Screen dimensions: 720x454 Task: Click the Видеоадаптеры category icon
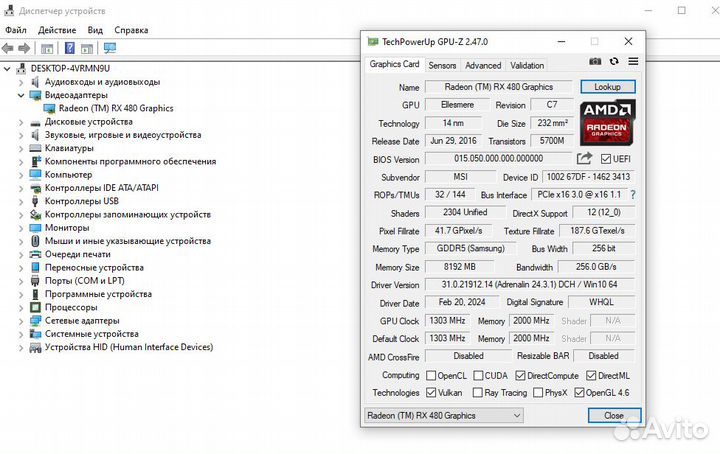pyautogui.click(x=35, y=95)
